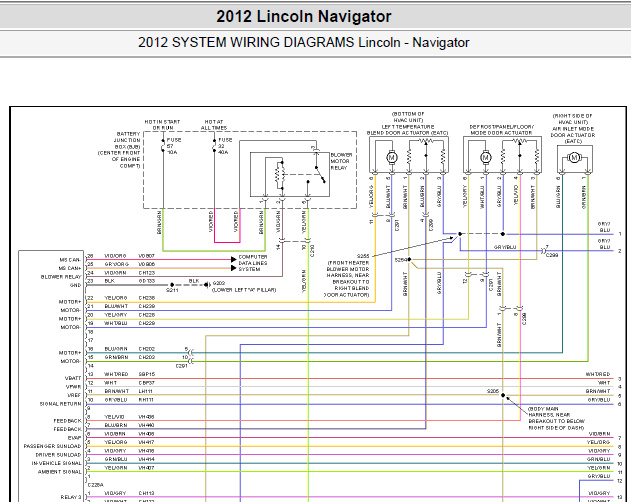Click the 'BLOWER MOTOR RELAY' label
This screenshot has width=631, height=502.
pos(341,161)
